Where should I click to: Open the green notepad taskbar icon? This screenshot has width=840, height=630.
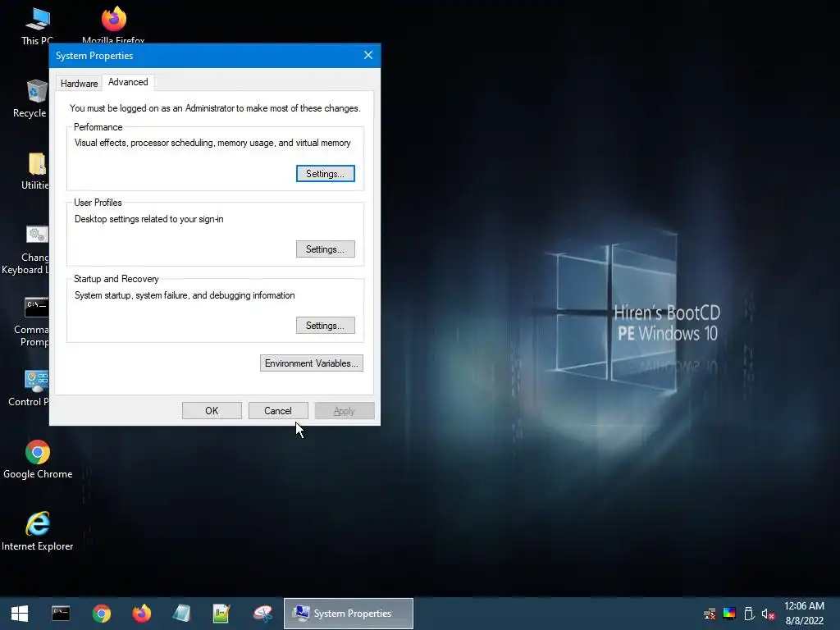tap(221, 614)
